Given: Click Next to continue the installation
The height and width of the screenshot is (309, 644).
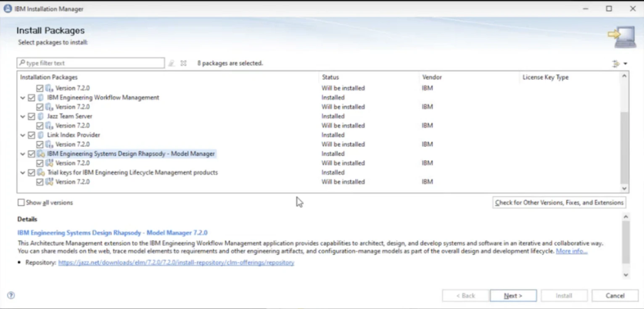Looking at the screenshot, I should click(513, 296).
